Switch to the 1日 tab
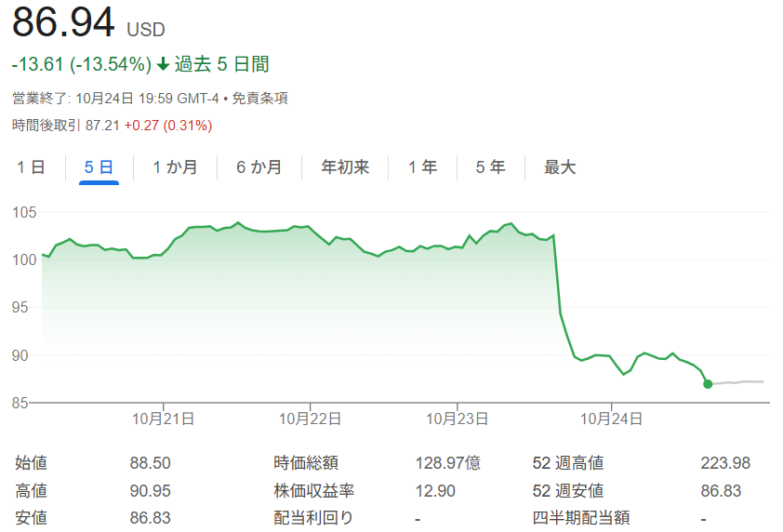This screenshot has width=783, height=532. click(x=31, y=167)
